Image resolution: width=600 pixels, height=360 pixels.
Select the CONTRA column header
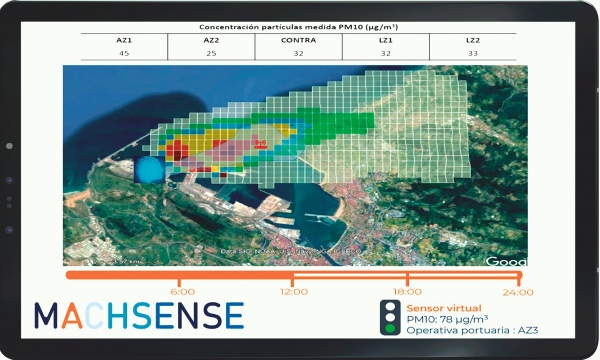coord(298,40)
